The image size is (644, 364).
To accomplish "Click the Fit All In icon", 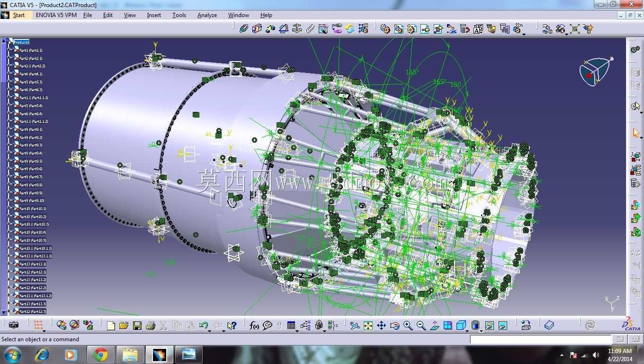I will 368,326.
